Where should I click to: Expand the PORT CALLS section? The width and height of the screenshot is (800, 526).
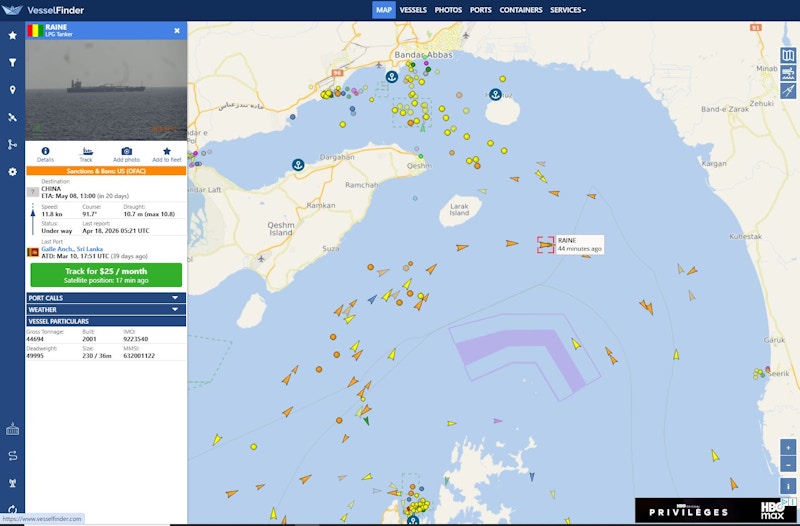[x=105, y=297]
